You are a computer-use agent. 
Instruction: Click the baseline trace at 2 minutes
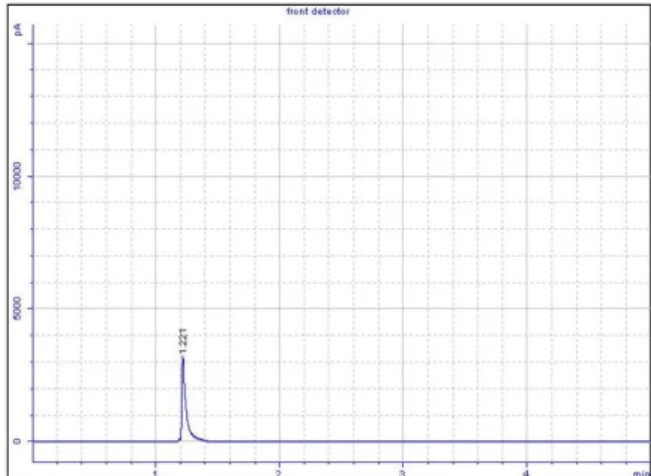[279, 441]
